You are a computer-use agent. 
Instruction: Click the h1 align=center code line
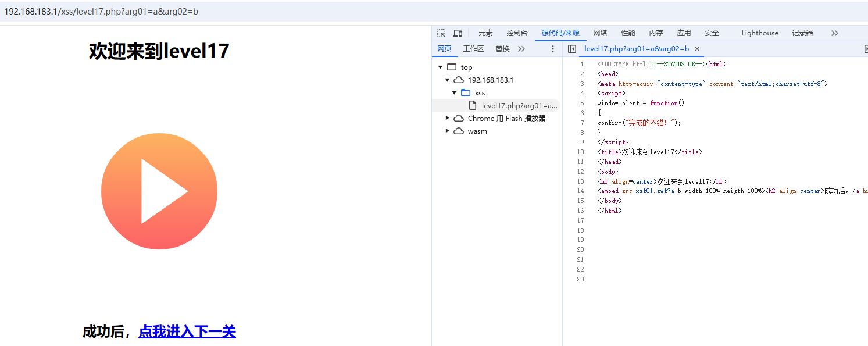click(x=662, y=181)
